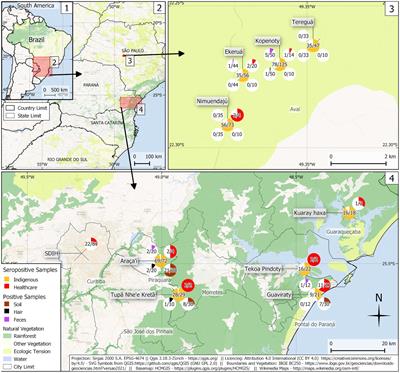
Task: Click the Nimuendajú village label
Action: pos(212,100)
